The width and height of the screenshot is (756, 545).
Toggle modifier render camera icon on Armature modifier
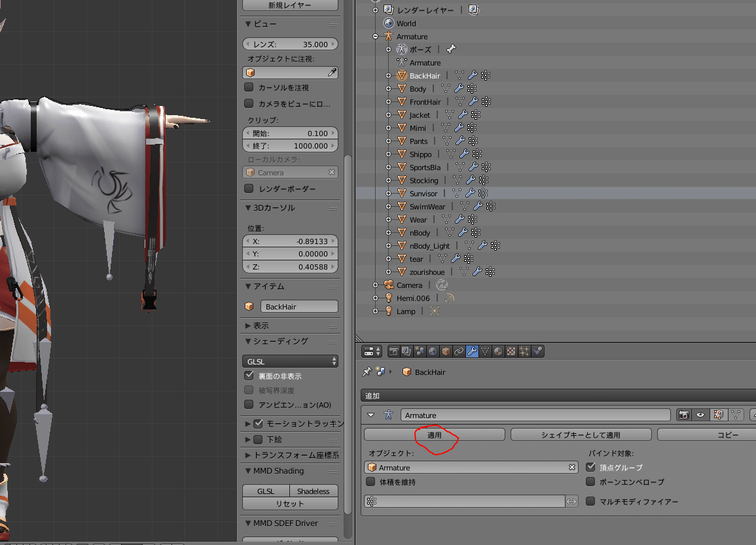point(684,414)
